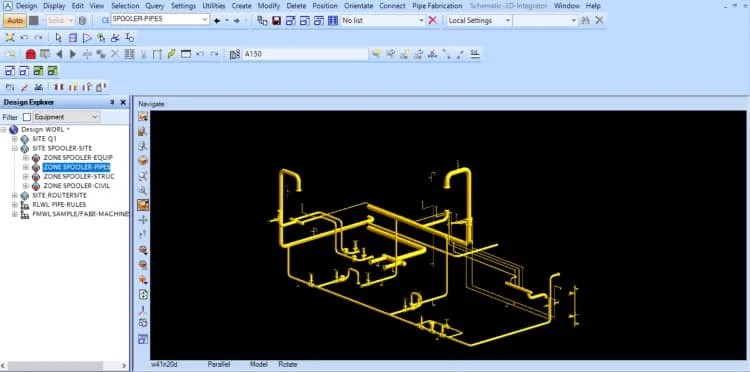Select RLWL PIPE-RULES in the tree

[x=59, y=205]
